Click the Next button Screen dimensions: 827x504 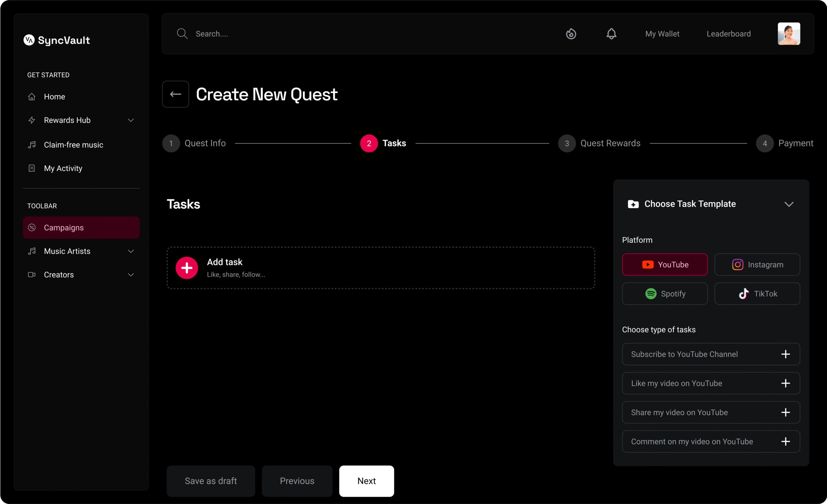366,481
